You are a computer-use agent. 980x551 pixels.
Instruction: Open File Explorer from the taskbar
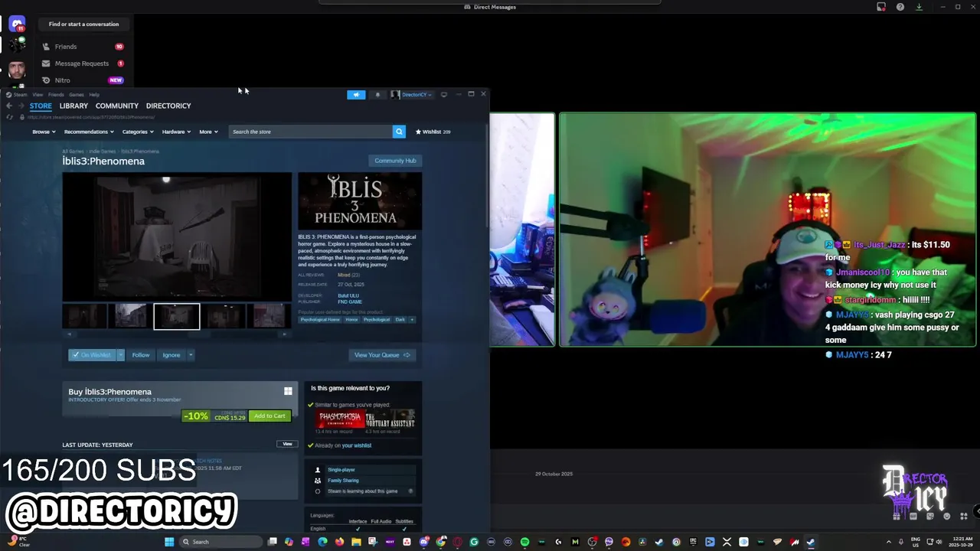(x=356, y=542)
